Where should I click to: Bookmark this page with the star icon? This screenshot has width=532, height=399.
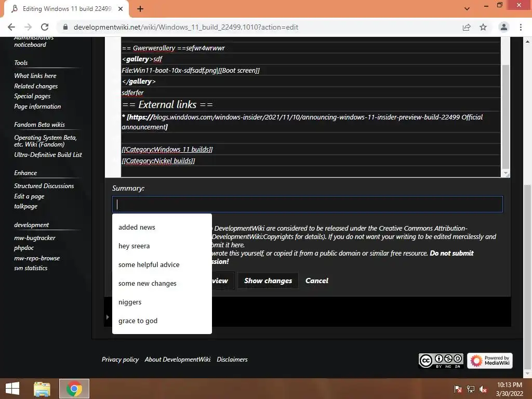click(x=483, y=27)
